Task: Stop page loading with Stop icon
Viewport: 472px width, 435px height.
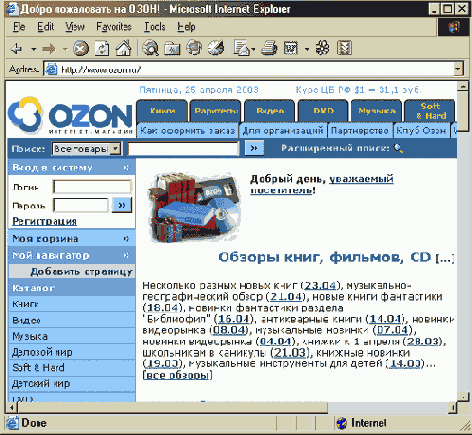Action: pos(81,49)
